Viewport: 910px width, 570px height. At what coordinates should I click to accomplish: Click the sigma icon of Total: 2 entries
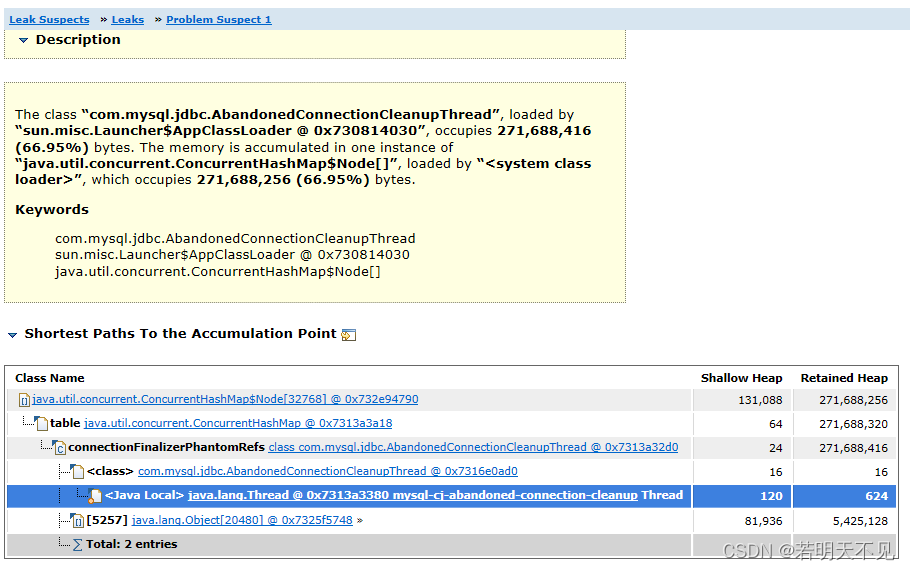pyautogui.click(x=78, y=544)
